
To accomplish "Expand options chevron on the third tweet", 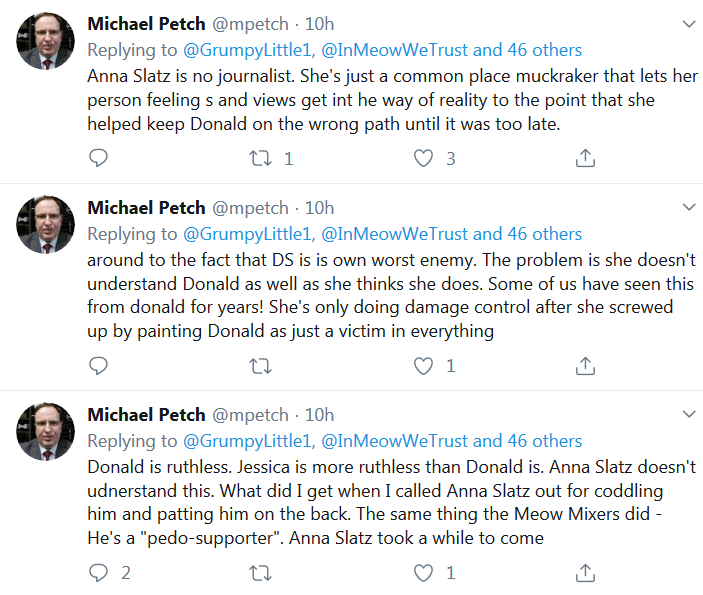I will point(689,414).
